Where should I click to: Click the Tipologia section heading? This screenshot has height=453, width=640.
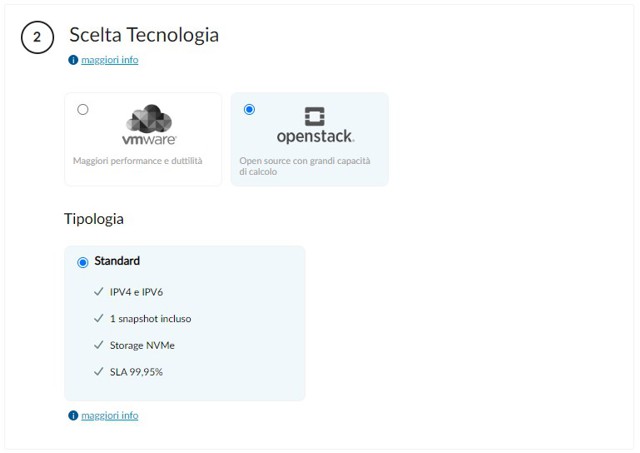(94, 218)
